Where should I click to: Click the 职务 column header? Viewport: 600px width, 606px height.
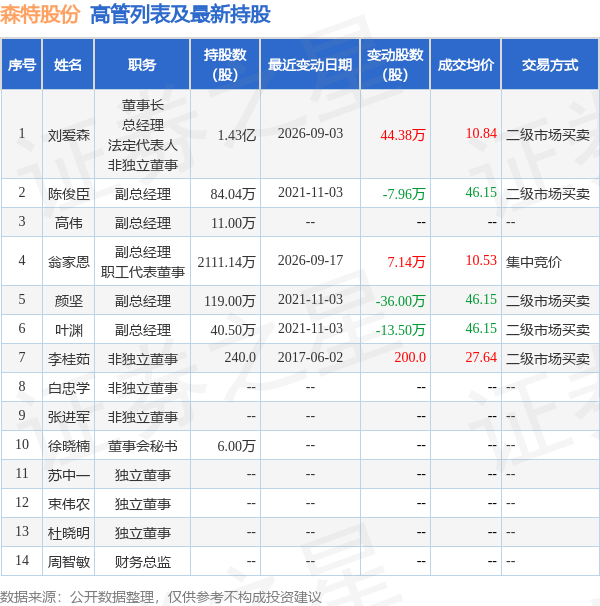pos(142,65)
